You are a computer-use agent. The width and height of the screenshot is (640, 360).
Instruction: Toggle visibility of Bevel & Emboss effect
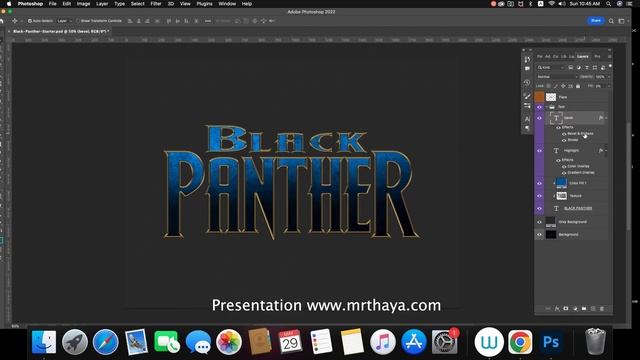pos(564,134)
